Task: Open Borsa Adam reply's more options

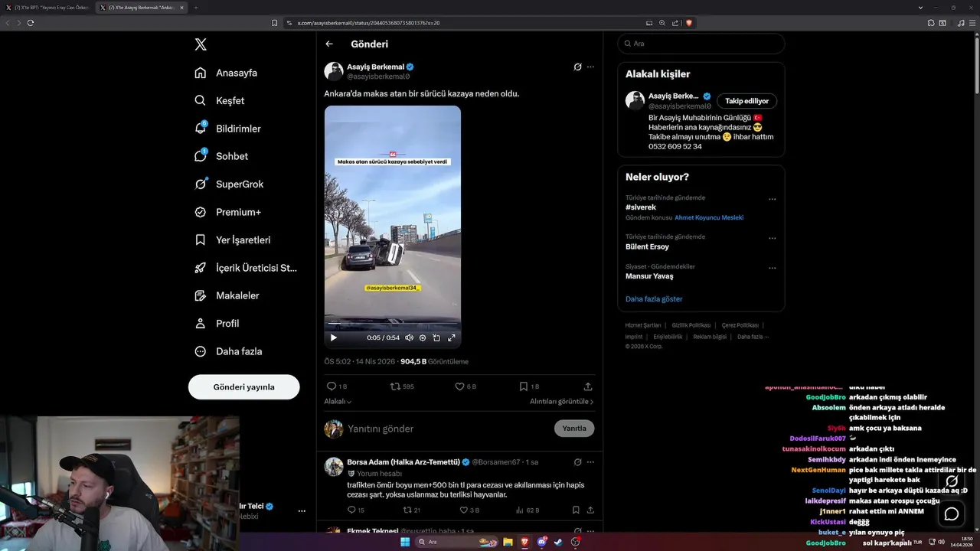Action: coord(590,462)
